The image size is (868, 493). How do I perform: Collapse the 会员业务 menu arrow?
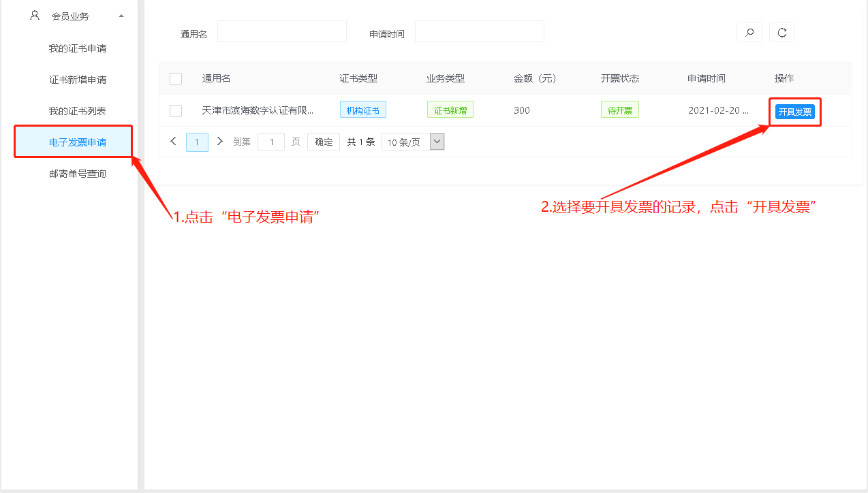[121, 16]
